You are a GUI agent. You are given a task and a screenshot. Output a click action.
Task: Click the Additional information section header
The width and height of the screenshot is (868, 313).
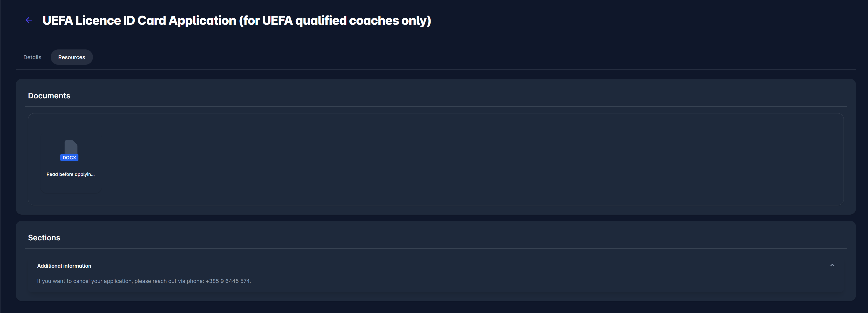pyautogui.click(x=64, y=266)
